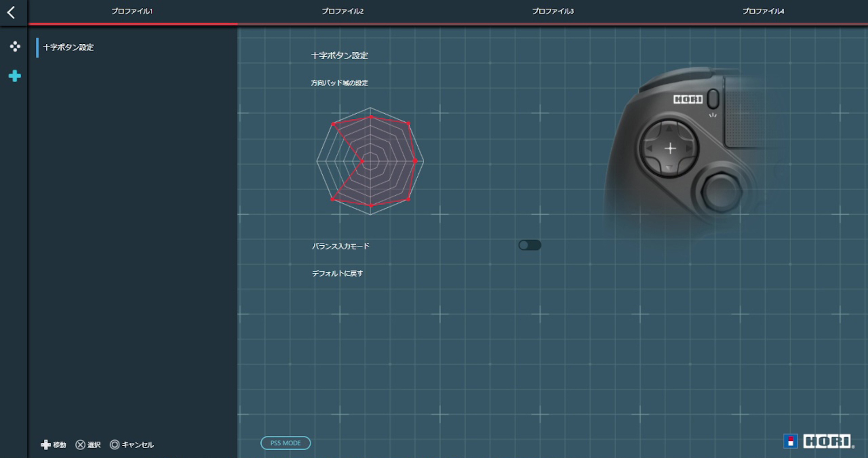The width and height of the screenshot is (868, 458).
Task: Toggle the バランス入力モード switch
Action: (x=530, y=245)
